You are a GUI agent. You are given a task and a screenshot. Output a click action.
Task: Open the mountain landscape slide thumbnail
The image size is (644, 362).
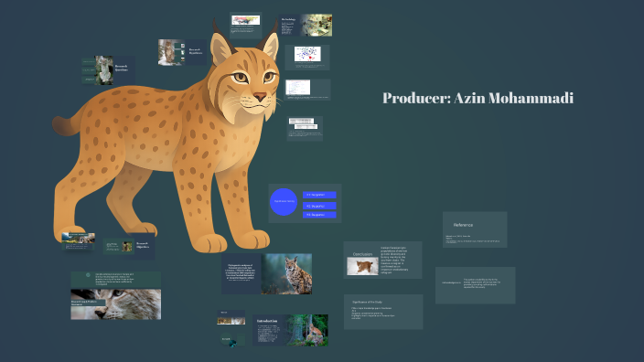(78, 241)
